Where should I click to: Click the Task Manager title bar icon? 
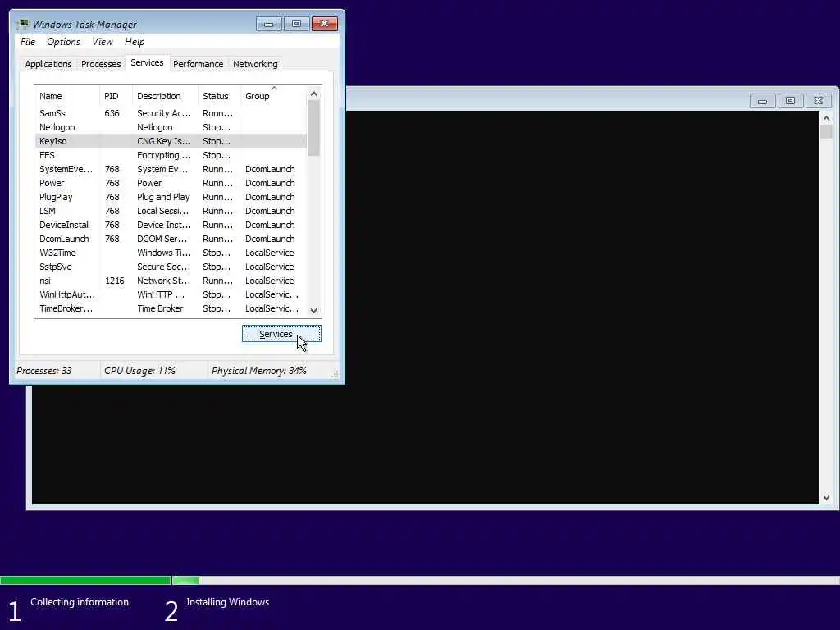23,24
